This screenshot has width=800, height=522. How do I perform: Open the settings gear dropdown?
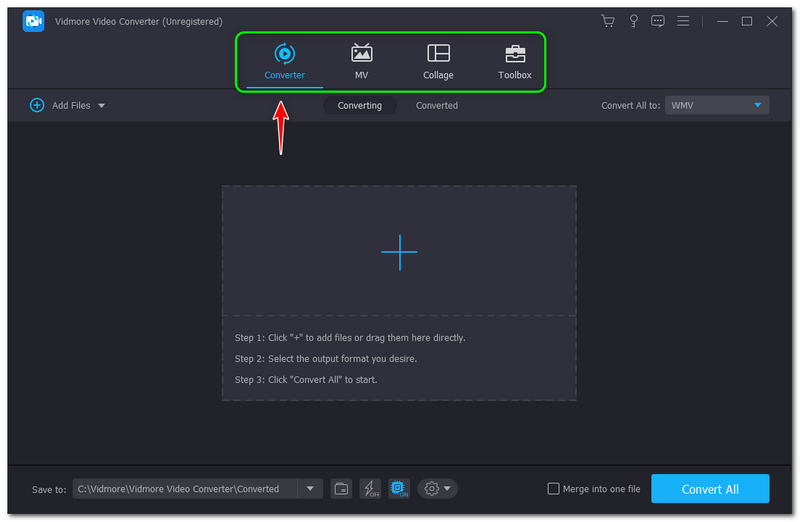point(437,489)
